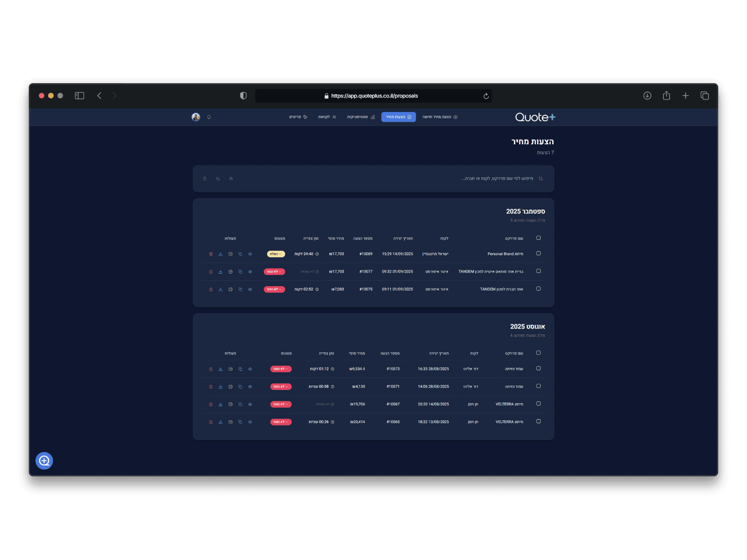Click the leftmost search bar icon

pos(205,178)
